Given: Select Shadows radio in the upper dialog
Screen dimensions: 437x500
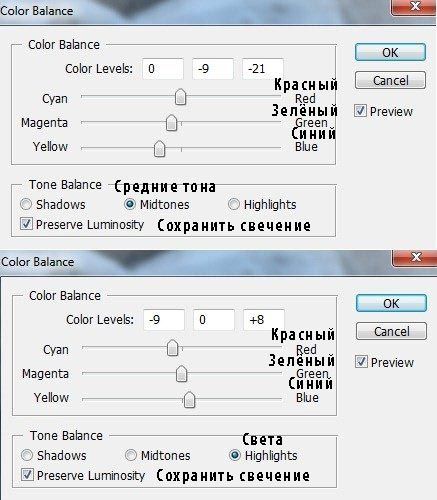Looking at the screenshot, I should [x=26, y=204].
